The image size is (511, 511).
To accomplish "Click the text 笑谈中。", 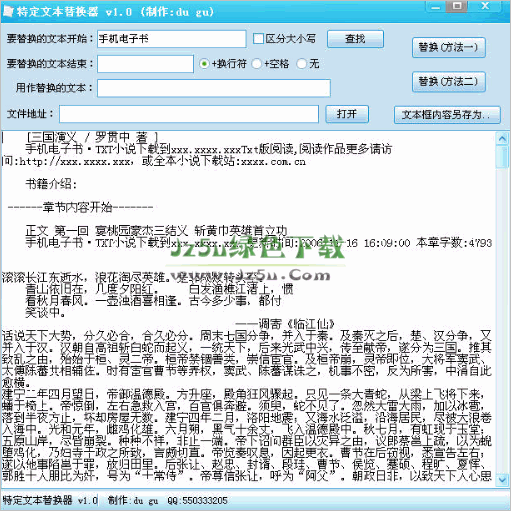I will [45, 312].
